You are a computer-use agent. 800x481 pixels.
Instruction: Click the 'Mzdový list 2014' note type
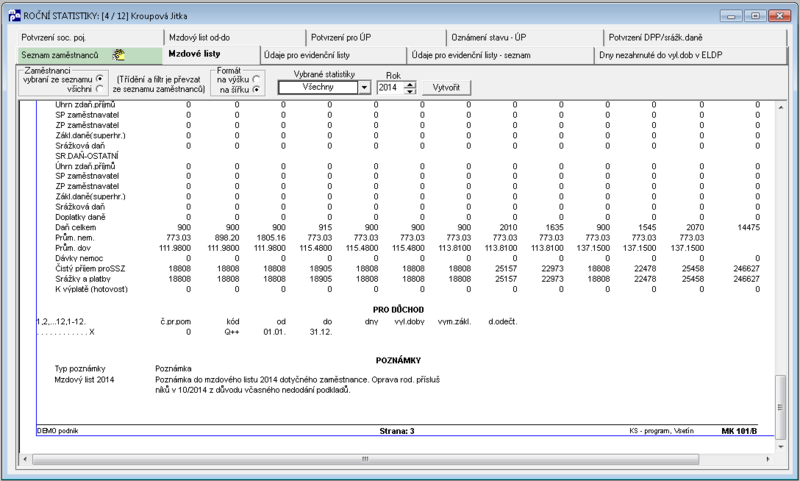point(84,379)
